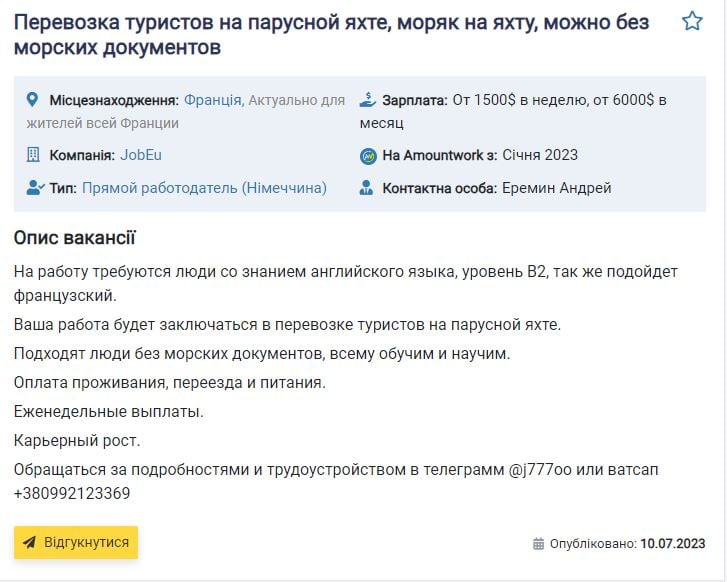
Task: Click the contact name Еремин Андрей
Action: 556,188
